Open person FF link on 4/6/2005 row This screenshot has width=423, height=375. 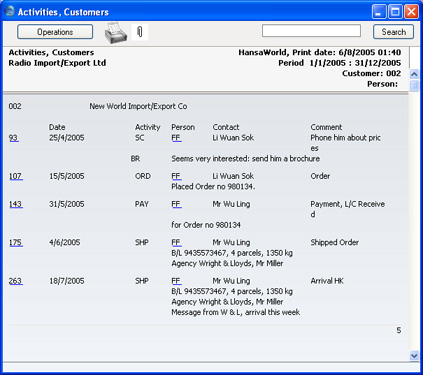[x=176, y=242]
